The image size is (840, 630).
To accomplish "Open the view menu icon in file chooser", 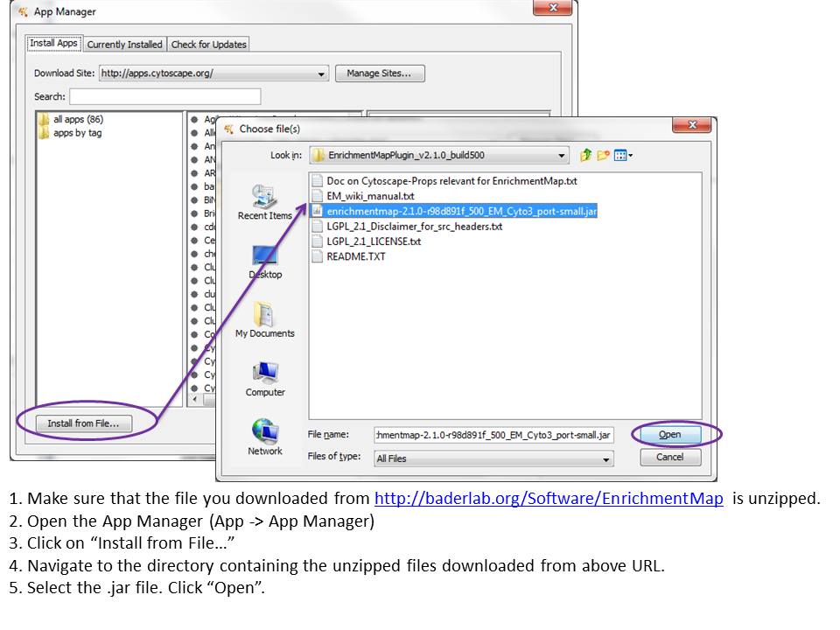I will (623, 156).
